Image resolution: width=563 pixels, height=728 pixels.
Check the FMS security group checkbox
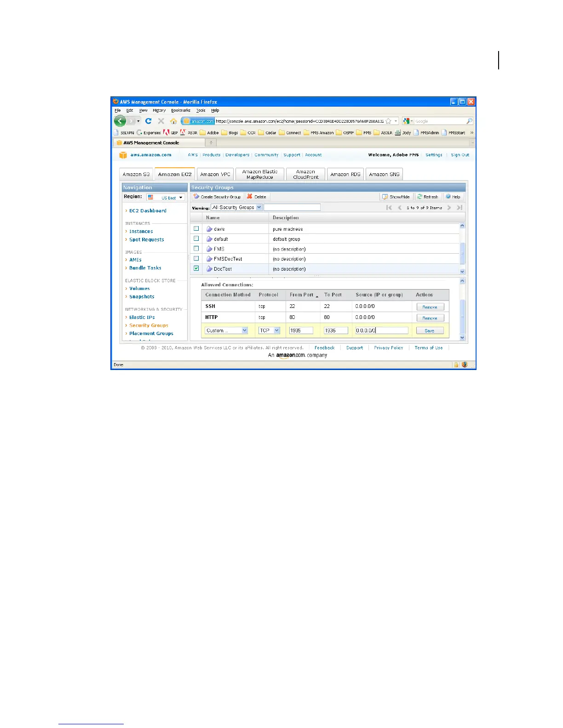pyautogui.click(x=196, y=249)
